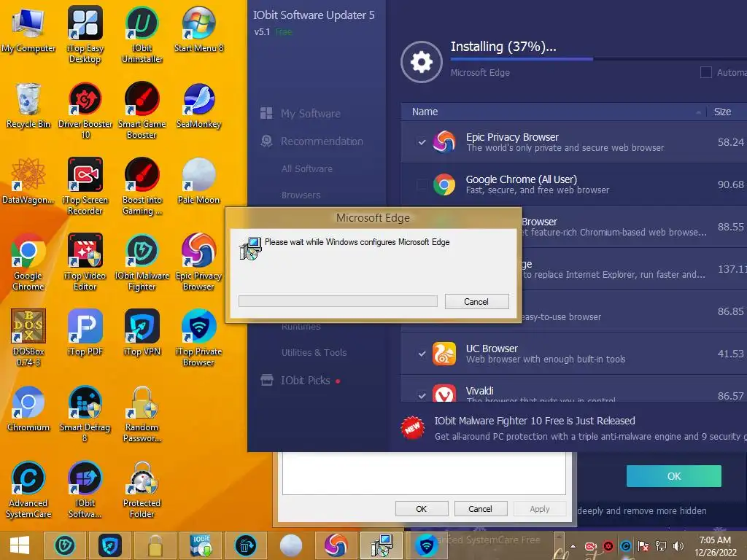The image size is (747, 560).
Task: Select All Software category
Action: pyautogui.click(x=307, y=168)
